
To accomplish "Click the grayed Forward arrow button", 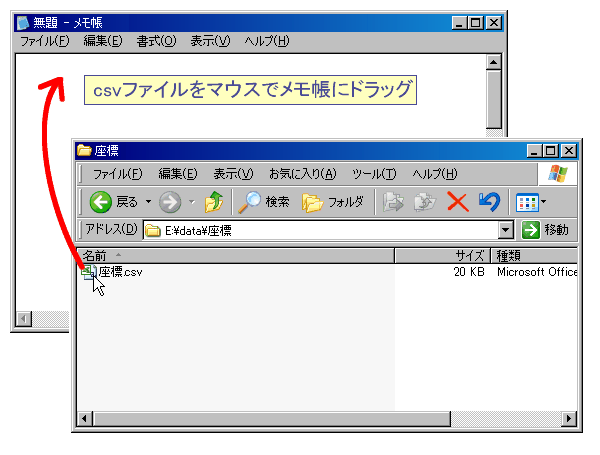I will [x=170, y=202].
